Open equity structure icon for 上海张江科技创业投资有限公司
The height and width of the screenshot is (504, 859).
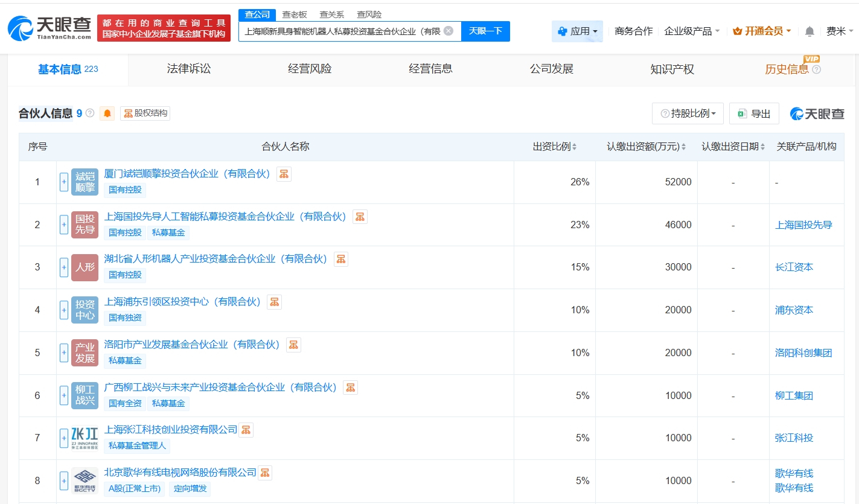coord(246,430)
